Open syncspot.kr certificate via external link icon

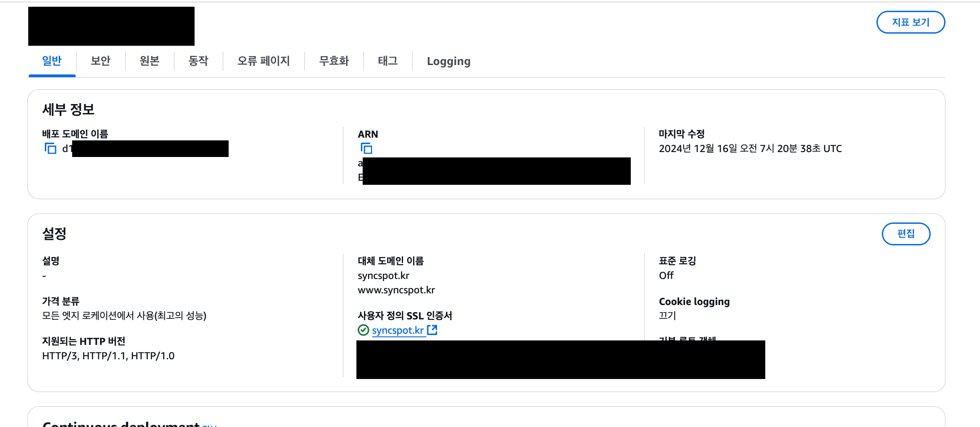[432, 330]
